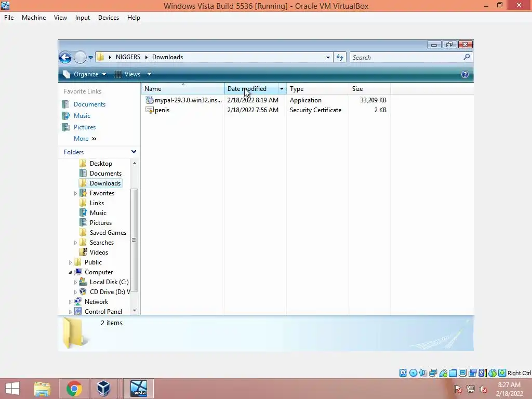This screenshot has width=532, height=399.
Task: Open the recent pages dropdown arrow
Action: (x=90, y=58)
